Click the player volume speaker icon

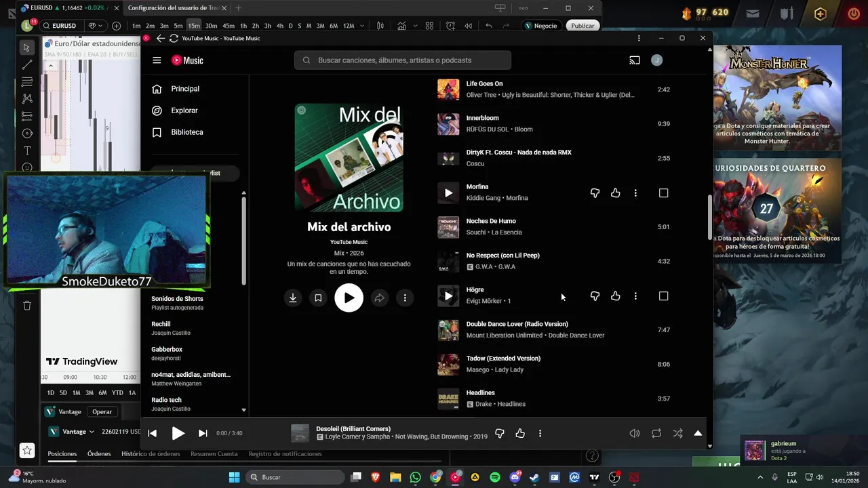pyautogui.click(x=635, y=433)
